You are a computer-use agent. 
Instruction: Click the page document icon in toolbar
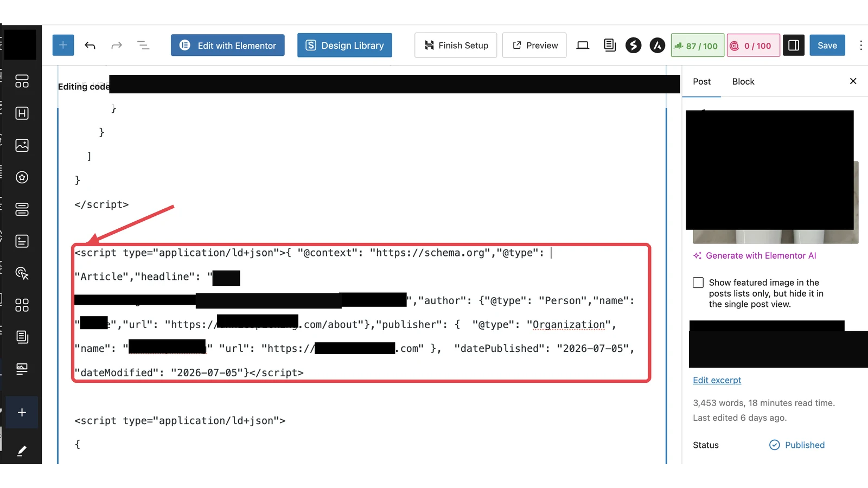pyautogui.click(x=610, y=46)
